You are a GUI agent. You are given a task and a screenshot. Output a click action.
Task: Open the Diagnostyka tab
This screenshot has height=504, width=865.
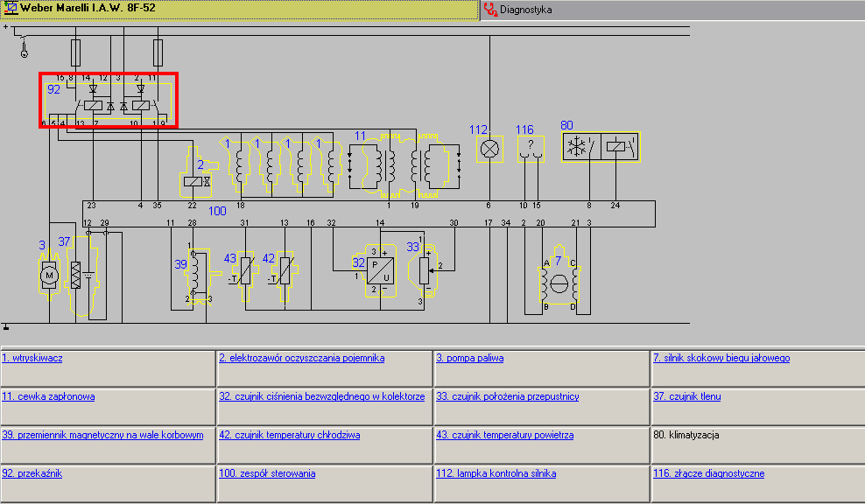tap(672, 10)
